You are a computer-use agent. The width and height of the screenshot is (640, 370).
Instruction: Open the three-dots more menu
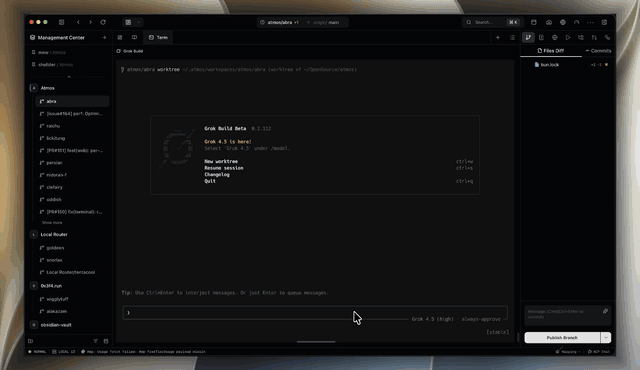pyautogui.click(x=590, y=22)
